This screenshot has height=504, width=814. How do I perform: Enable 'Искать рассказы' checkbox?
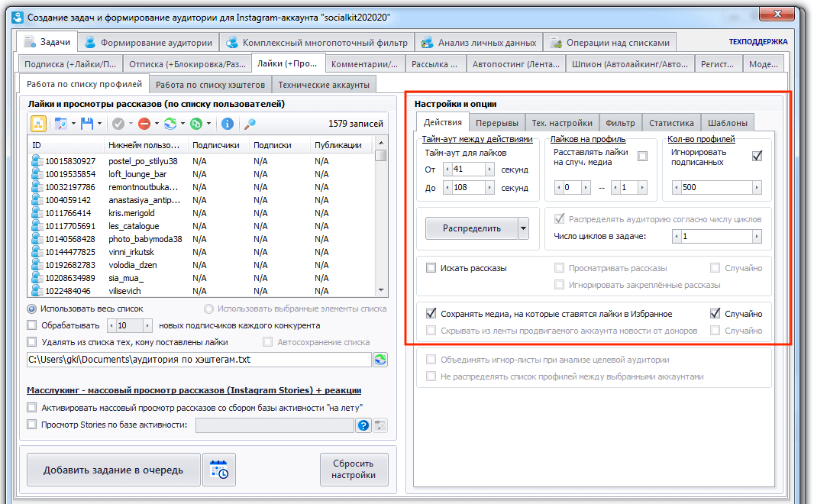[x=431, y=268]
